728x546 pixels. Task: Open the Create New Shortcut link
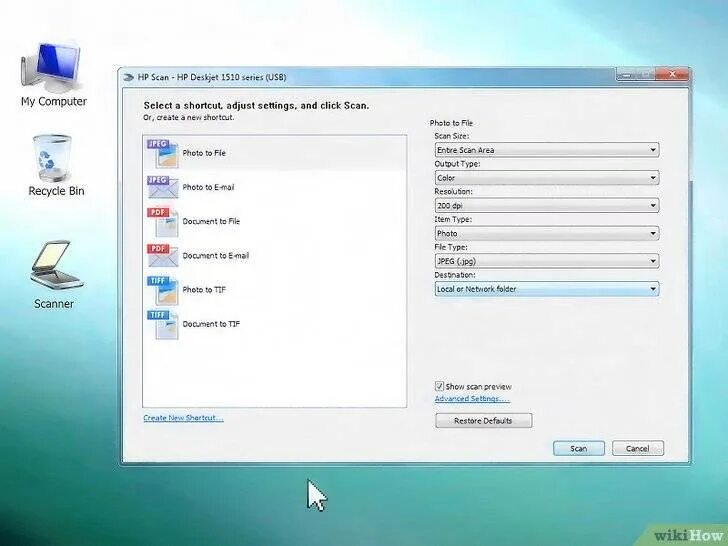[x=183, y=418]
